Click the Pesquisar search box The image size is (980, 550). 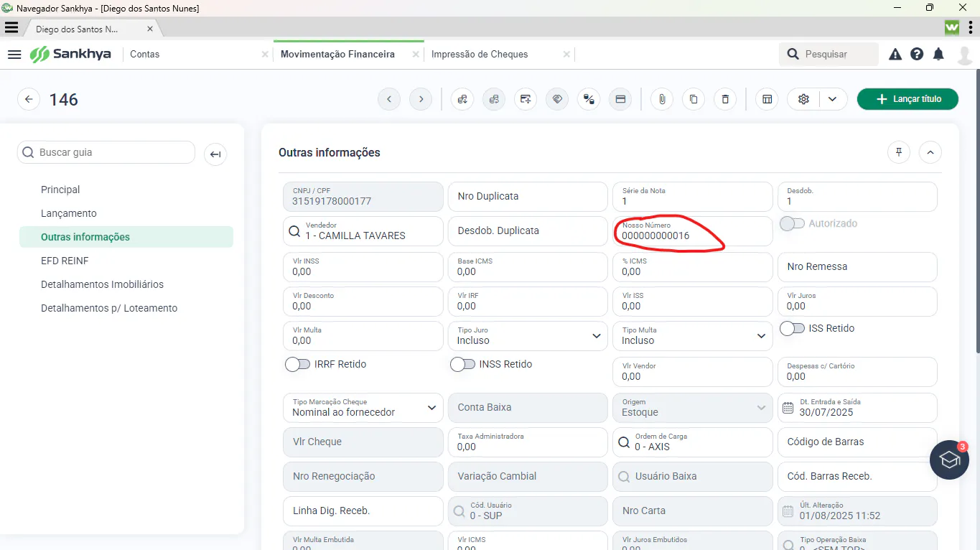tap(829, 54)
